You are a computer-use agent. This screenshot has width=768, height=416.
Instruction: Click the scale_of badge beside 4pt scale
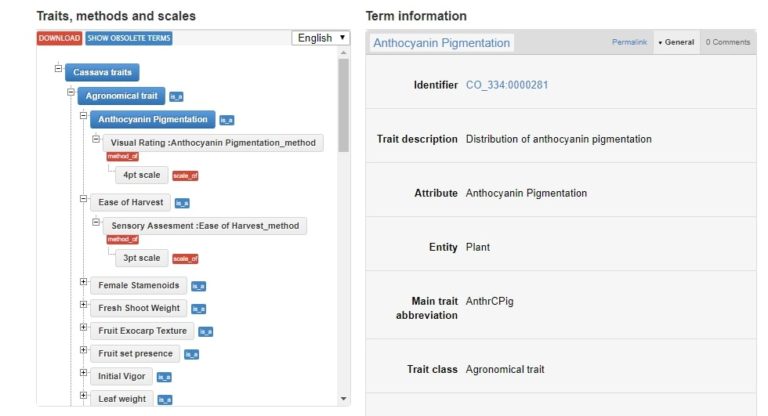pyautogui.click(x=185, y=176)
